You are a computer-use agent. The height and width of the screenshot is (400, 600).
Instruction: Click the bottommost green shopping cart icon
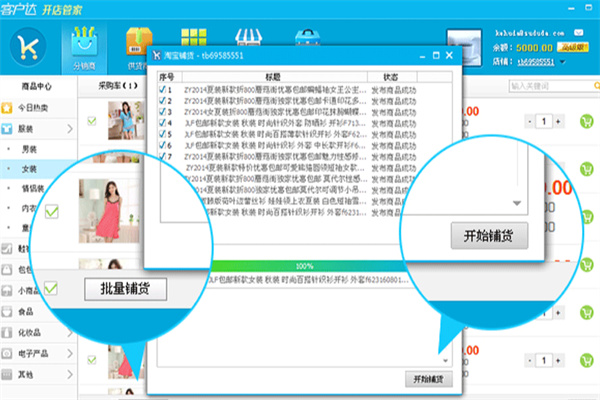(x=587, y=360)
